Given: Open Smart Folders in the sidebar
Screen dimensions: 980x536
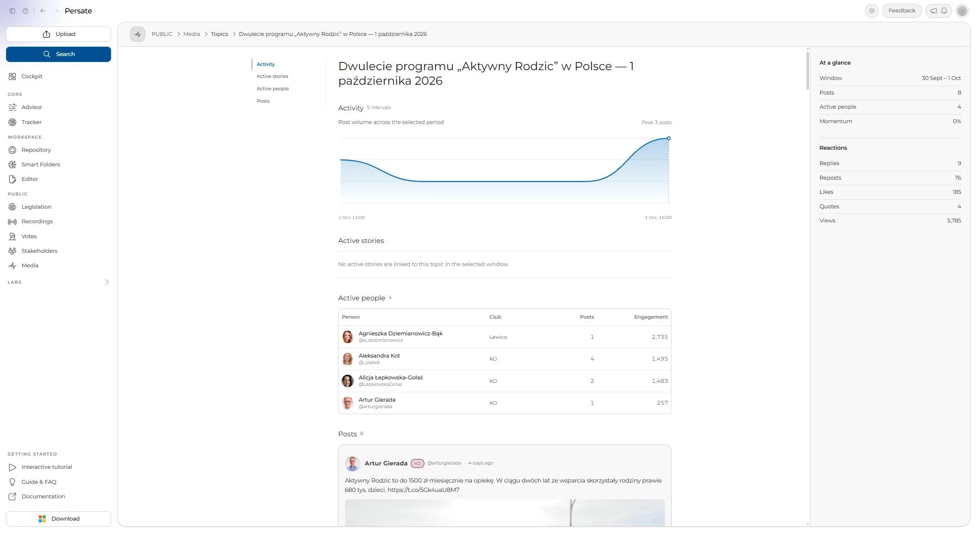Looking at the screenshot, I should (x=59, y=165).
